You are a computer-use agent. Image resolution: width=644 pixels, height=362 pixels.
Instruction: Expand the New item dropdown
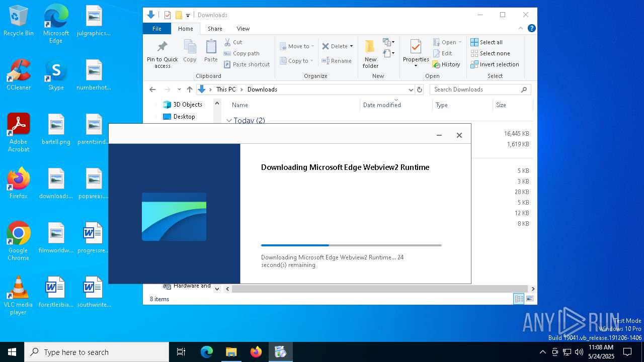[389, 42]
